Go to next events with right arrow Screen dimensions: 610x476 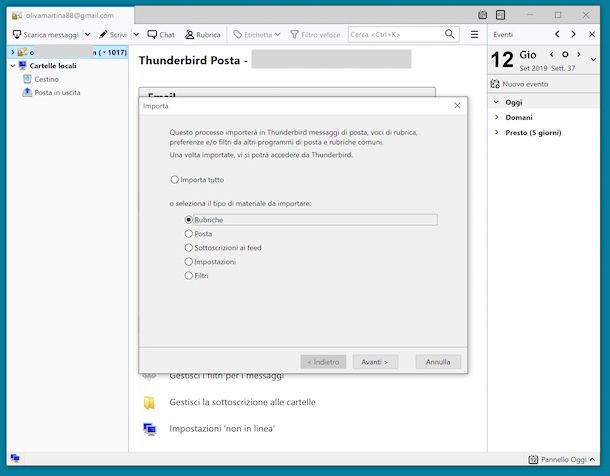pyautogui.click(x=573, y=34)
